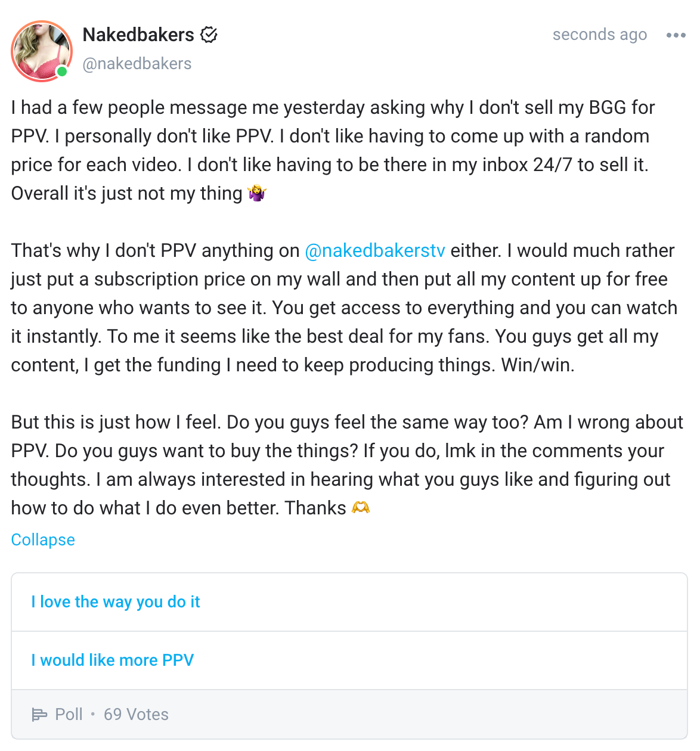This screenshot has height=751, width=700.
Task: Click the green online status dot
Action: click(x=61, y=72)
